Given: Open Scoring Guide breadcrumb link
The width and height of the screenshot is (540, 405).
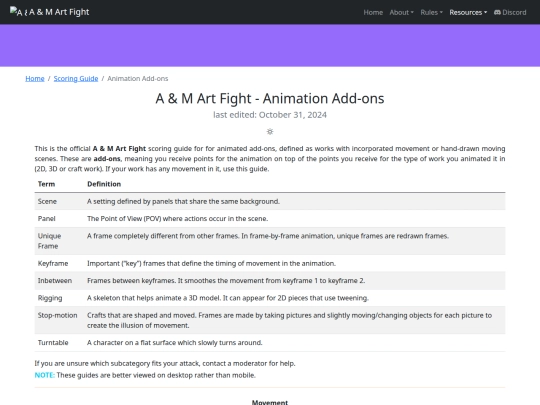Looking at the screenshot, I should click(76, 79).
